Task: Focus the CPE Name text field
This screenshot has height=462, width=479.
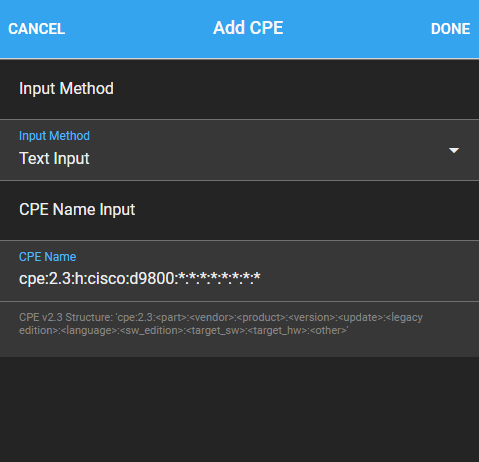Action: pos(239,271)
